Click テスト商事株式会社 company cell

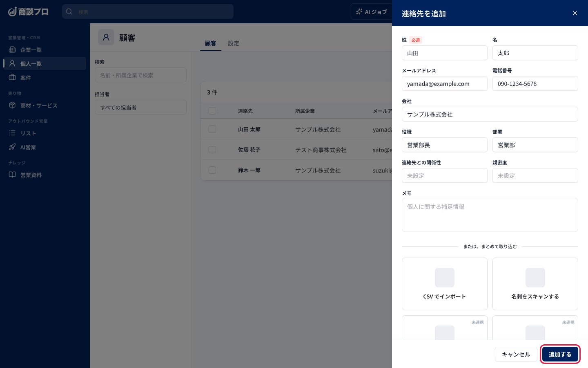coord(321,150)
